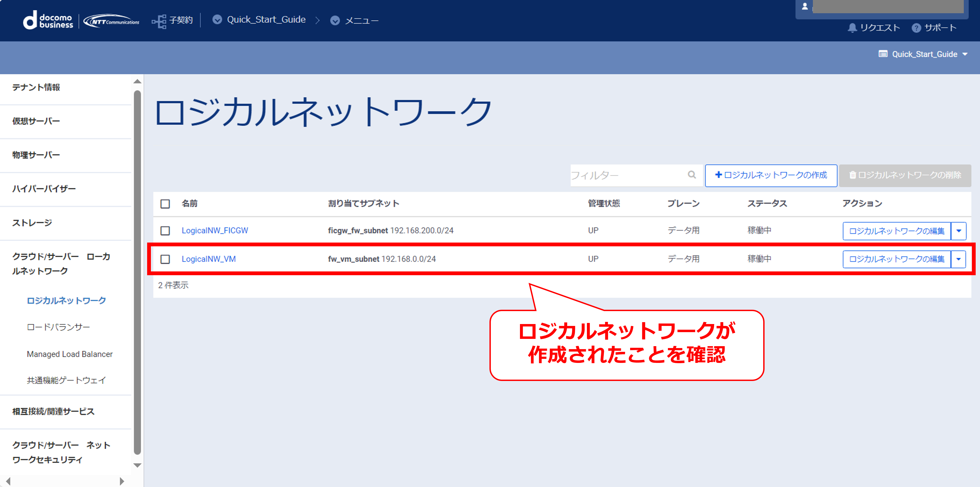Click sidebar horizontal scroll left arrow
Image resolution: width=980 pixels, height=487 pixels.
[x=8, y=481]
